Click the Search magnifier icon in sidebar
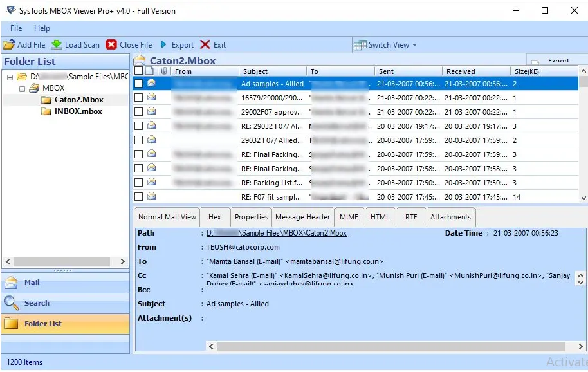The width and height of the screenshot is (588, 372). pos(11,303)
